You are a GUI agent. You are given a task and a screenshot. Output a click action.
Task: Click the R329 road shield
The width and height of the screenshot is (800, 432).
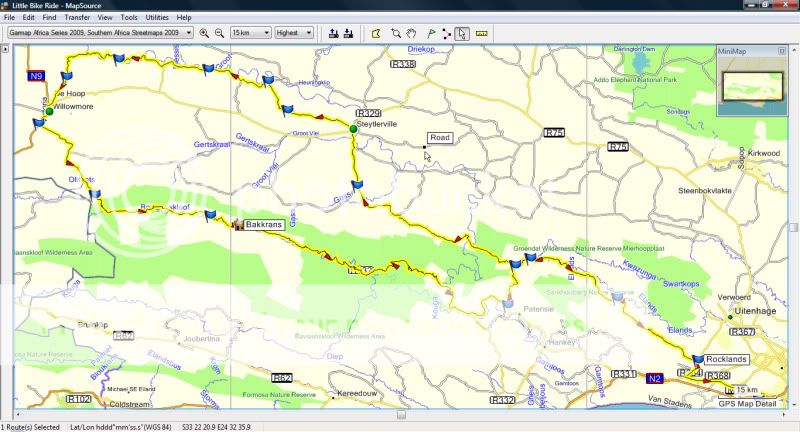368,113
